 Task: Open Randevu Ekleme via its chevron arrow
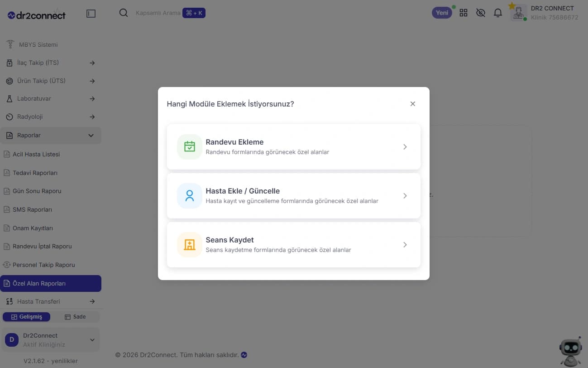(x=405, y=147)
